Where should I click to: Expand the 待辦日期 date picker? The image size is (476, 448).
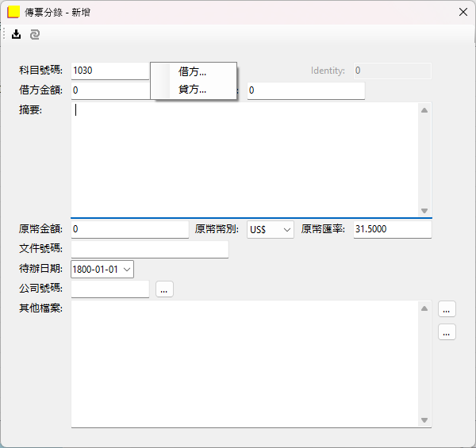[x=127, y=270]
